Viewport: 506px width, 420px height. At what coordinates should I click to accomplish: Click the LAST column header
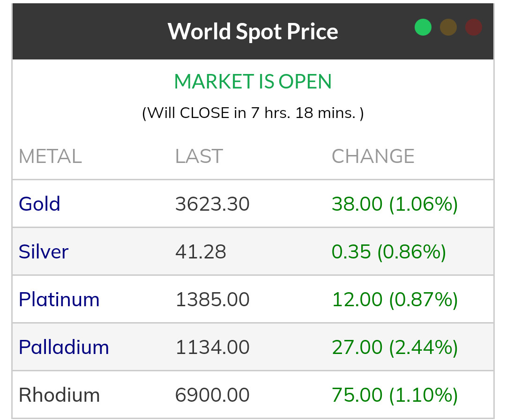(199, 156)
